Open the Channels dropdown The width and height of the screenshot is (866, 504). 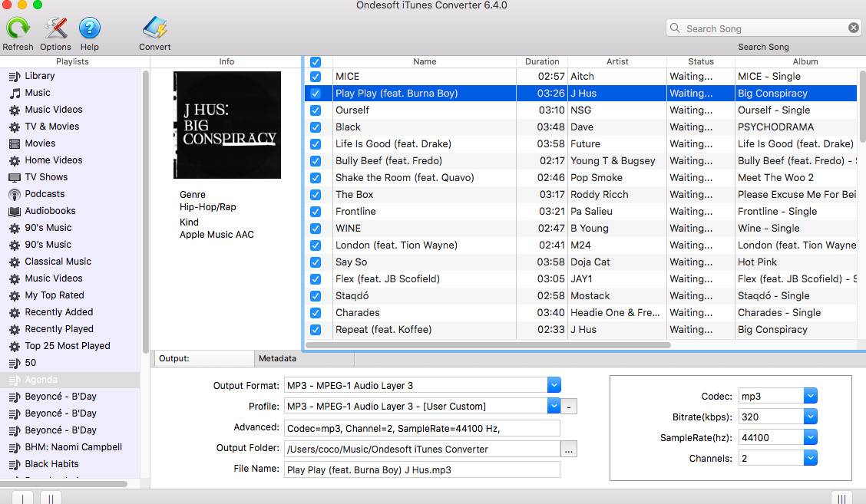point(810,458)
